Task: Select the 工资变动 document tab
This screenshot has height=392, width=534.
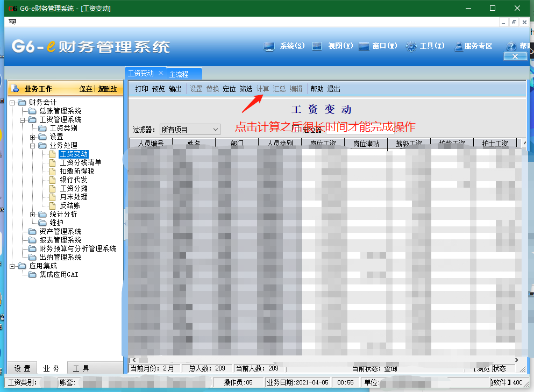Action: tap(141, 73)
